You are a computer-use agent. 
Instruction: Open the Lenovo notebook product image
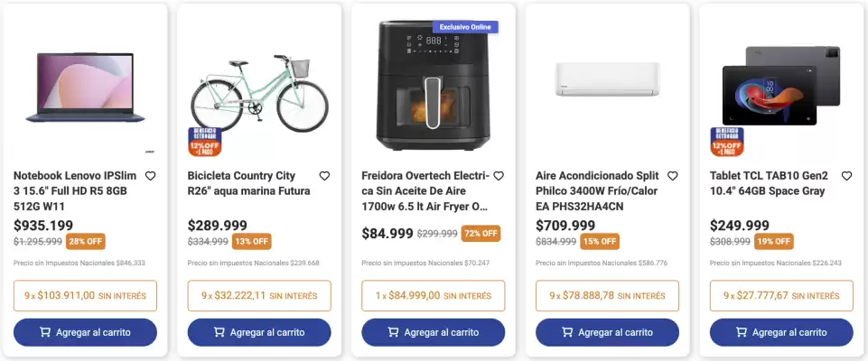click(86, 86)
